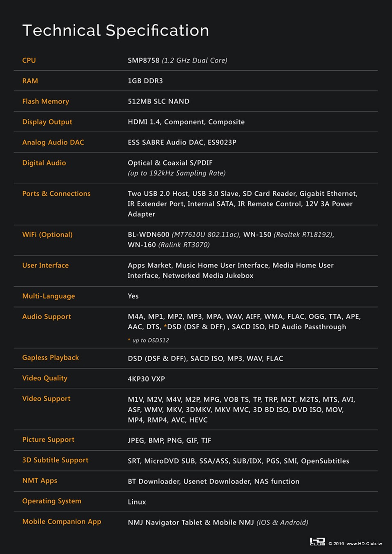This screenshot has width=392, height=554.
Task: Click the Display Output label
Action: click(47, 122)
